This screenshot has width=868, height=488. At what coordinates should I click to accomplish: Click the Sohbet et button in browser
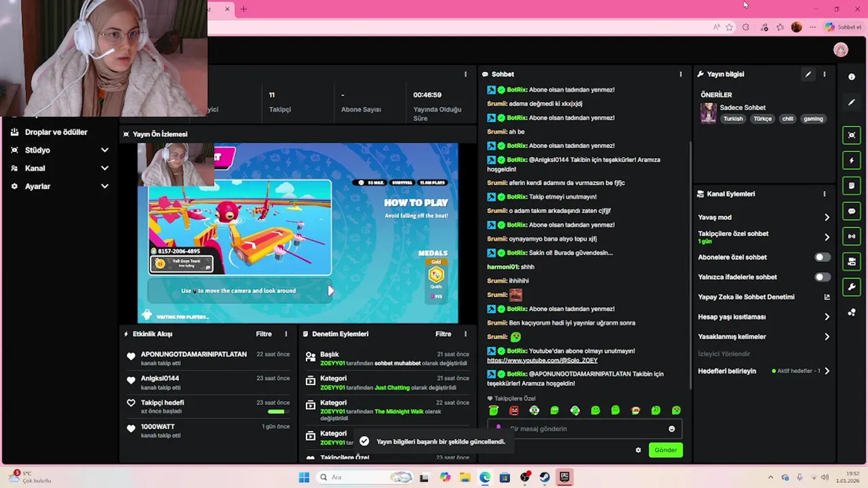843,27
